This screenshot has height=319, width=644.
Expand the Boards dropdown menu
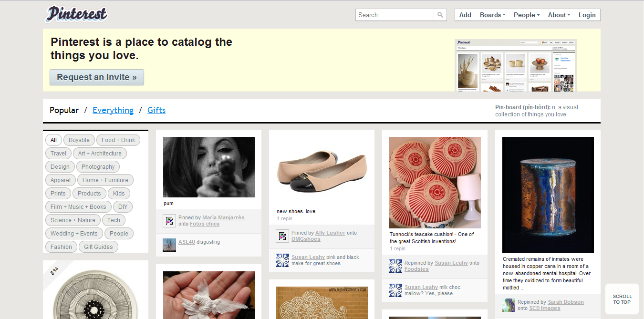(492, 15)
